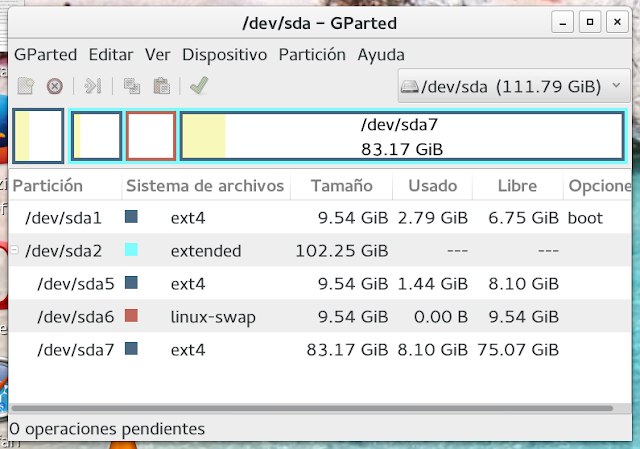Click the Sistema de archivos column header

click(206, 186)
